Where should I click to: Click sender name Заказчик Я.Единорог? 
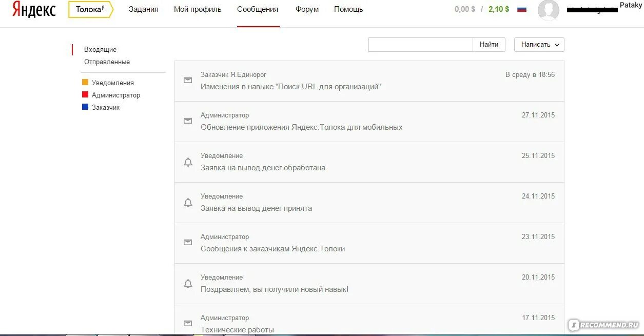pos(233,75)
